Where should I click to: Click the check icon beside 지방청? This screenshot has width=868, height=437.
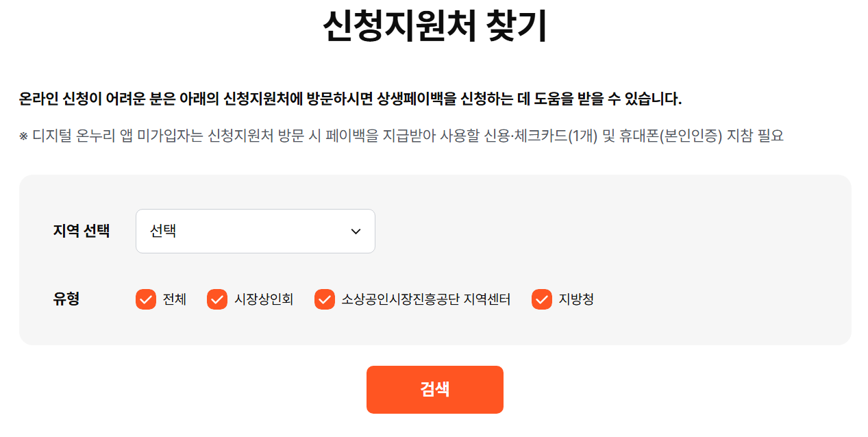[541, 299]
